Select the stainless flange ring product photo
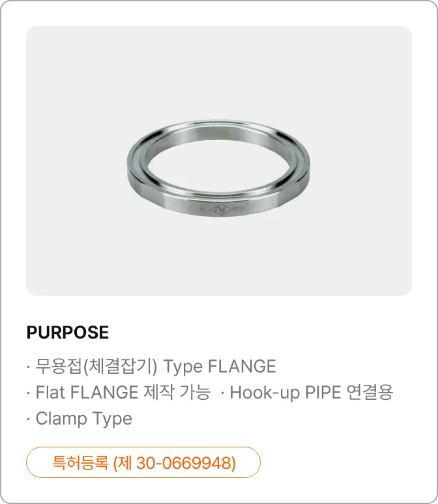 click(x=218, y=169)
